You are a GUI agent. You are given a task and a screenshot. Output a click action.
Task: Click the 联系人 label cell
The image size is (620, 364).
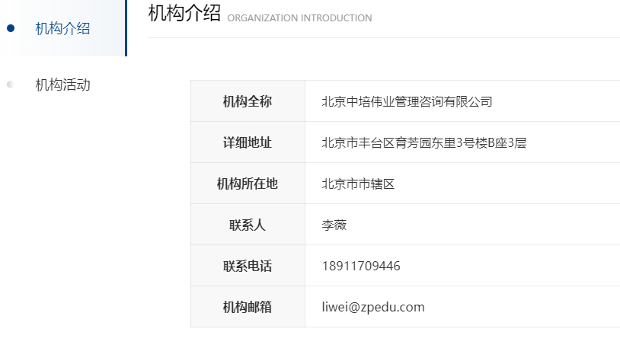pyautogui.click(x=248, y=225)
